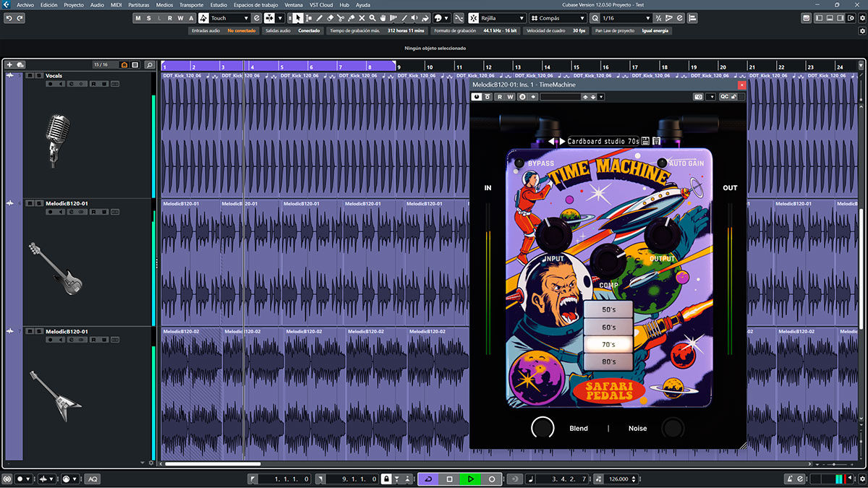Image resolution: width=868 pixels, height=488 pixels.
Task: Open the Edición menu
Action: tap(49, 5)
